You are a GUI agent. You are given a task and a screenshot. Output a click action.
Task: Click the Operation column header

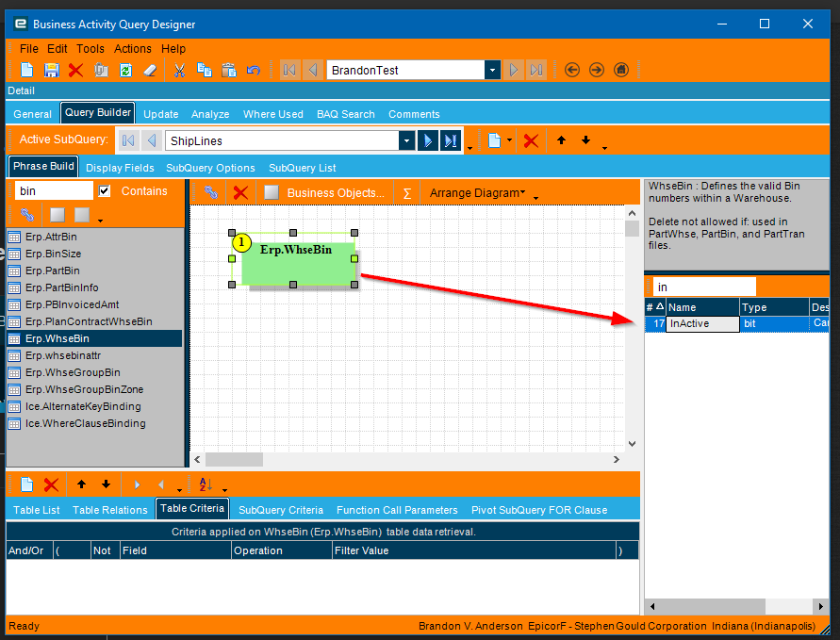pos(281,550)
